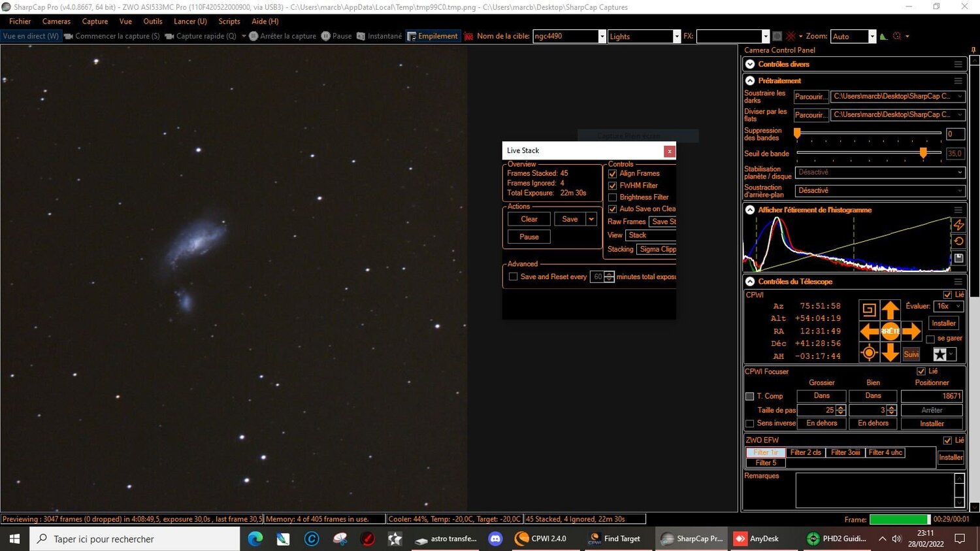The image size is (980, 551).
Task: Collapse the Contrôles du Télescope panel
Action: [x=749, y=281]
